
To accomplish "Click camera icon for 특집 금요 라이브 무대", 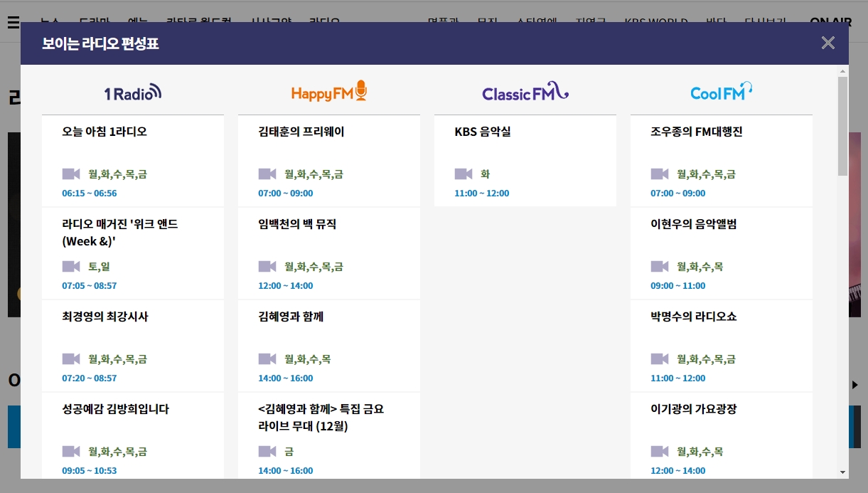I will (x=267, y=452).
